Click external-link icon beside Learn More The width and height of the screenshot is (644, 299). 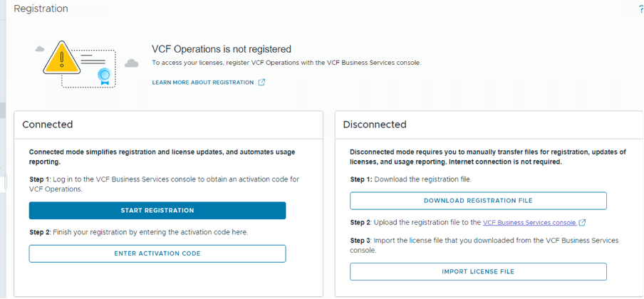261,82
